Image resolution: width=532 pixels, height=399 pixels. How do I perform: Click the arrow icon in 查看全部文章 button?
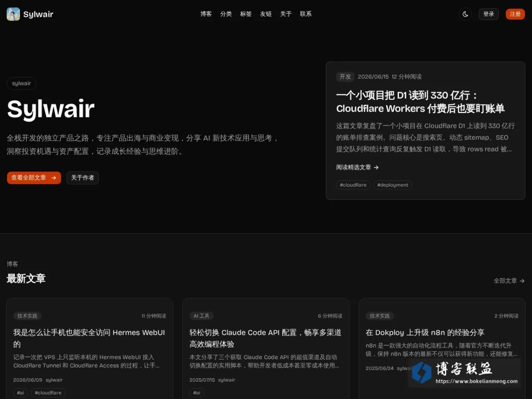(54, 178)
